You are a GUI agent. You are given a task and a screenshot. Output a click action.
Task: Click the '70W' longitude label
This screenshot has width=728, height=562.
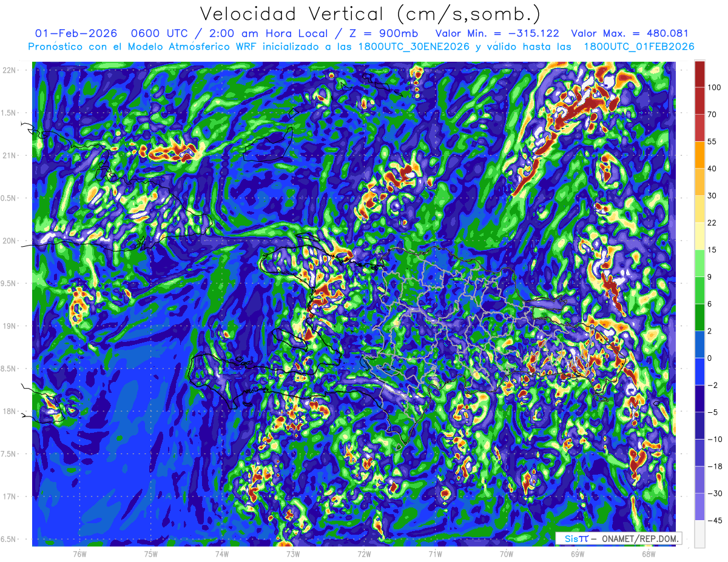(x=506, y=554)
